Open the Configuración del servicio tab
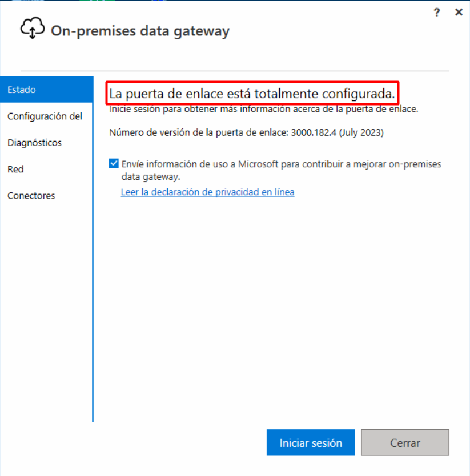This screenshot has width=470, height=476. click(x=46, y=116)
